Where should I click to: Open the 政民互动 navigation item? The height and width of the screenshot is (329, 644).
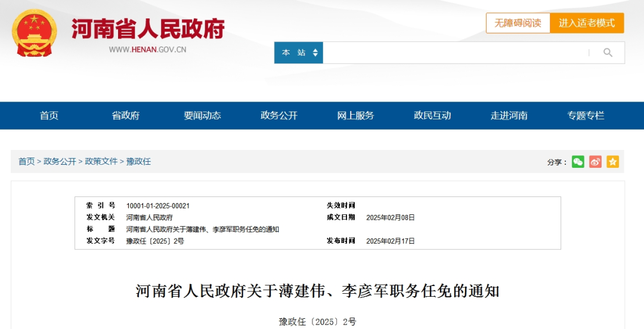432,116
